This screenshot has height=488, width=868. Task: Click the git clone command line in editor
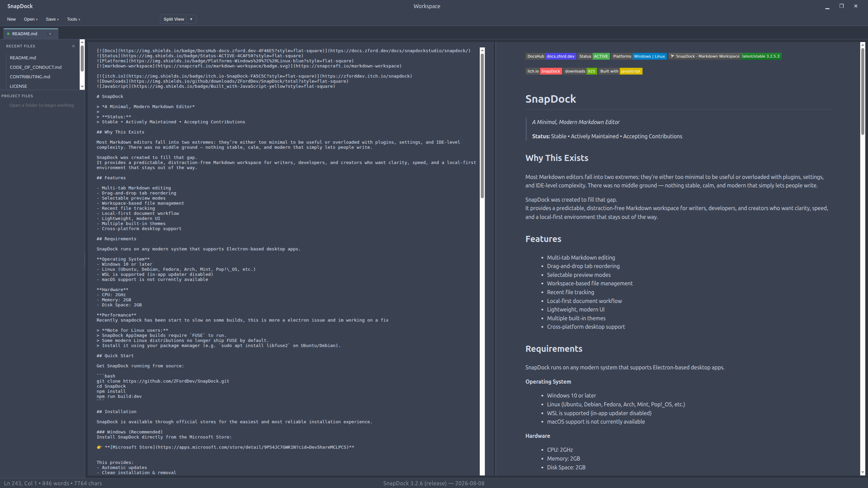(163, 381)
